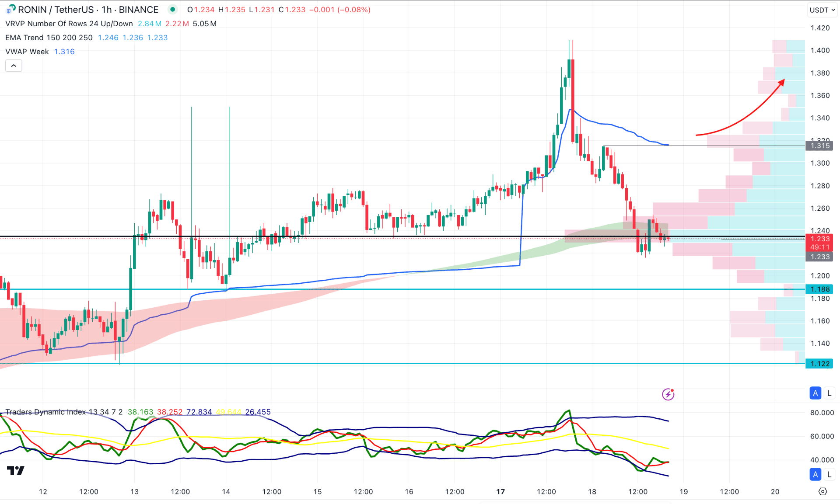Click the BINANCE exchange label
Screen dimensions: 840x504
pos(139,10)
